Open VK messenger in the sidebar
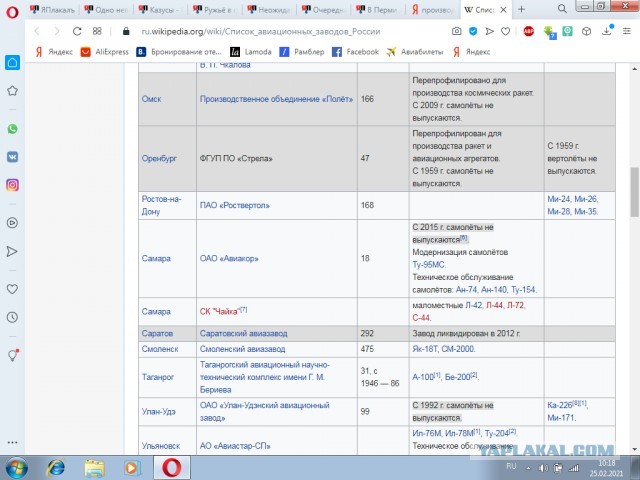640x480 pixels. 12,157
